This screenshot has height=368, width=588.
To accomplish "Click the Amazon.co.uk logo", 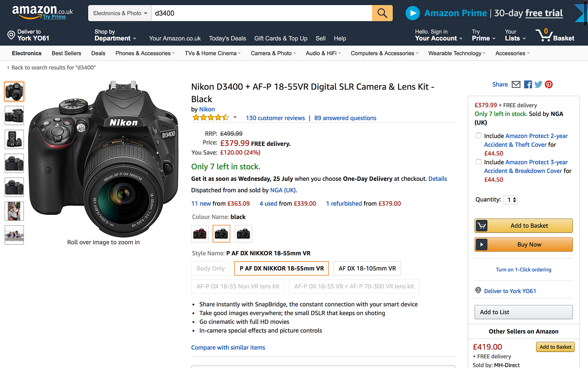I will (x=42, y=12).
